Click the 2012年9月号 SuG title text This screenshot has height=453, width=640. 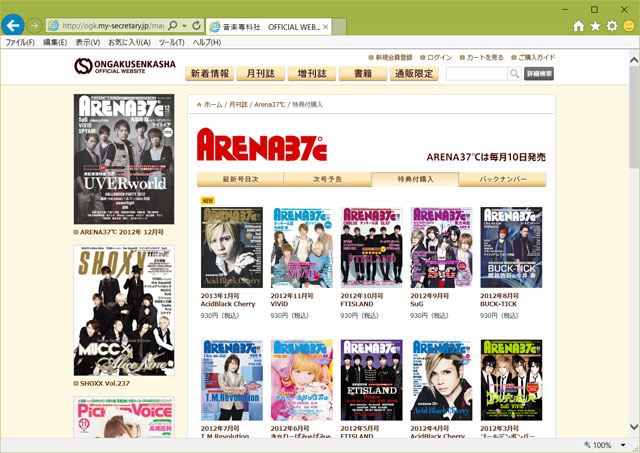click(x=429, y=300)
